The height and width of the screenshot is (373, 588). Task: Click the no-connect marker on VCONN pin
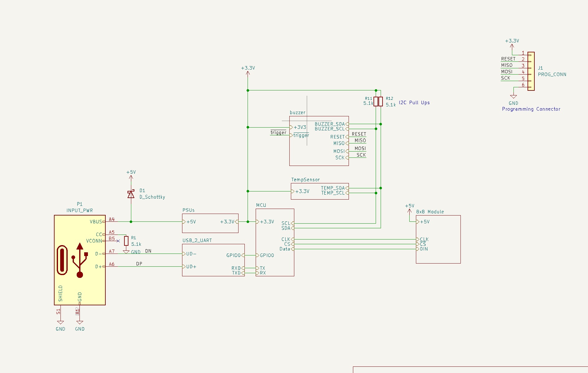pos(118,241)
